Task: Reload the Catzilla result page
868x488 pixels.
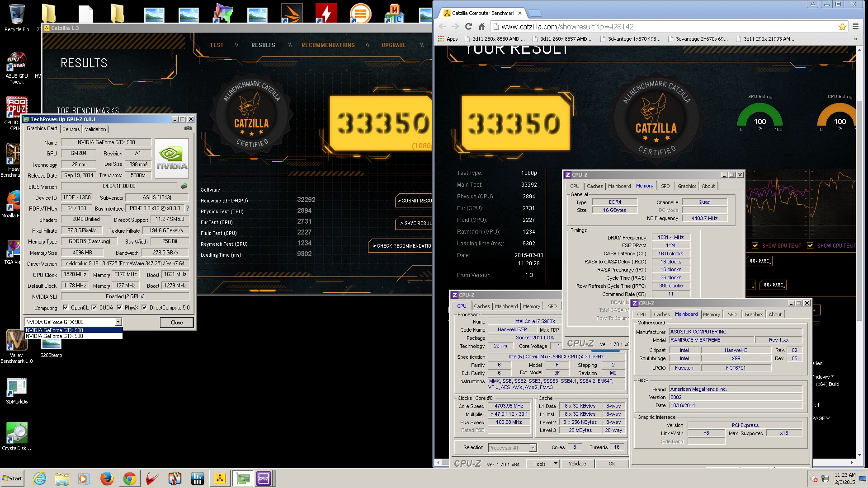Action: pos(468,27)
